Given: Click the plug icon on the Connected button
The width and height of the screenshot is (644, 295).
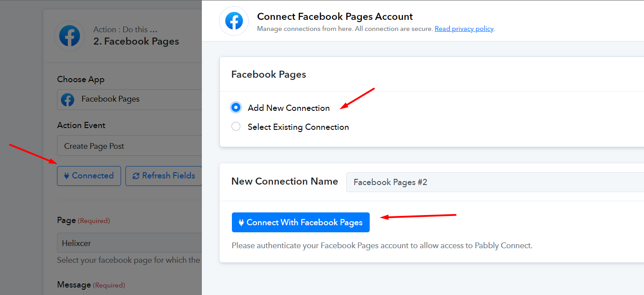Looking at the screenshot, I should click(67, 176).
